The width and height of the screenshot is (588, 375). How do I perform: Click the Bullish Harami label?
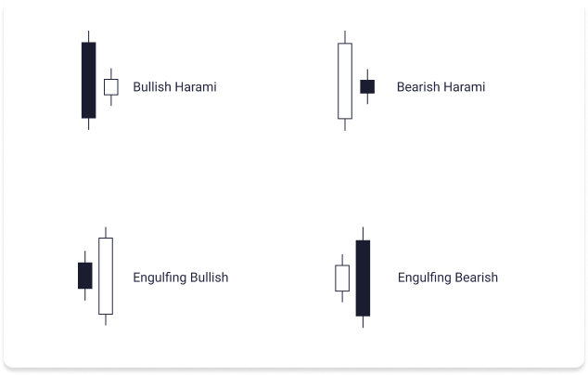tap(174, 87)
